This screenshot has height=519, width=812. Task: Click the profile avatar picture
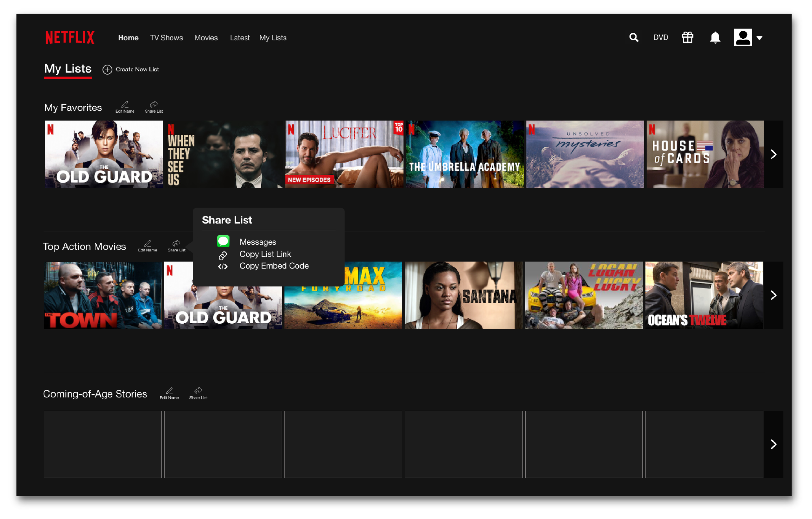tap(742, 37)
